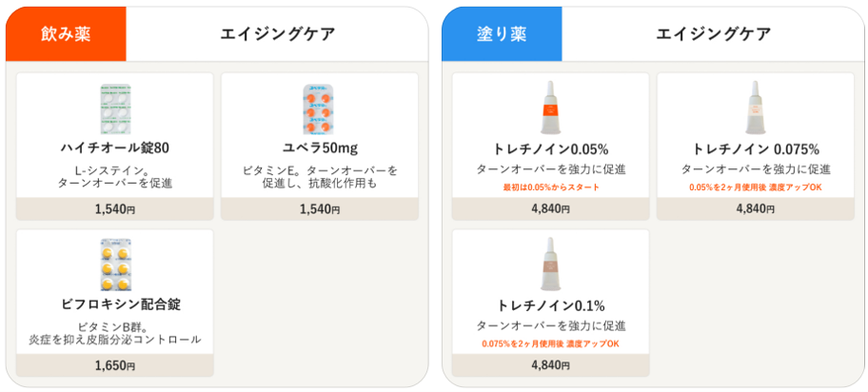Click the エイジングケア heading beside 塗り薬

click(x=713, y=34)
